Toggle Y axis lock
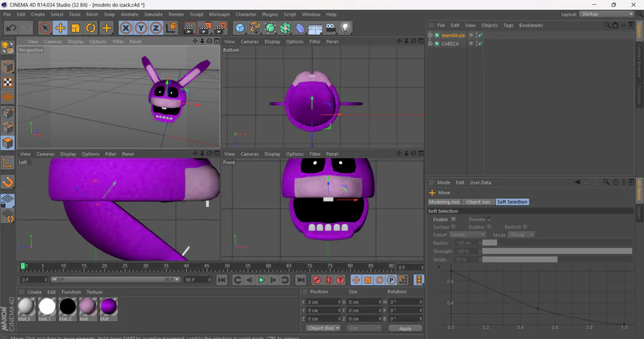The height and width of the screenshot is (339, 644). tap(141, 28)
